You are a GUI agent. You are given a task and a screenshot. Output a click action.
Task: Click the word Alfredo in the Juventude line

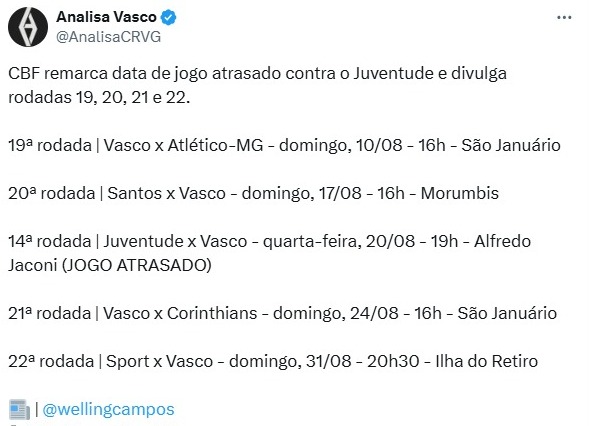502,241
